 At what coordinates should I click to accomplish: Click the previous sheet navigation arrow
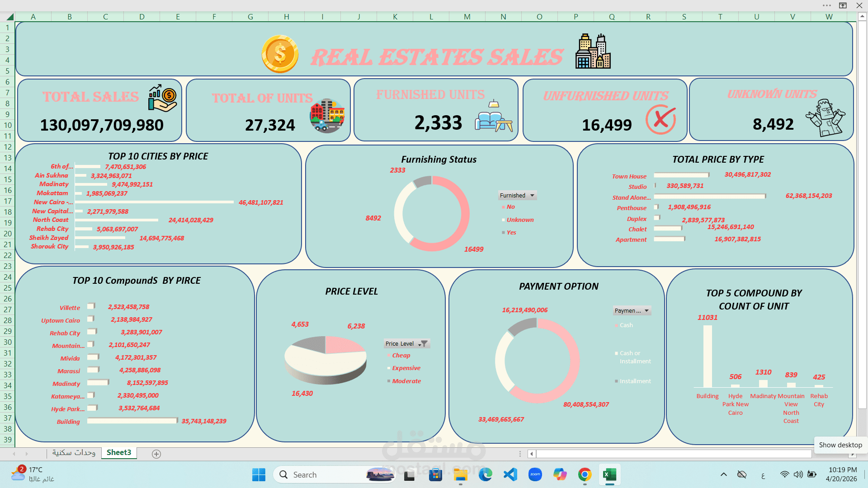pos(14,454)
